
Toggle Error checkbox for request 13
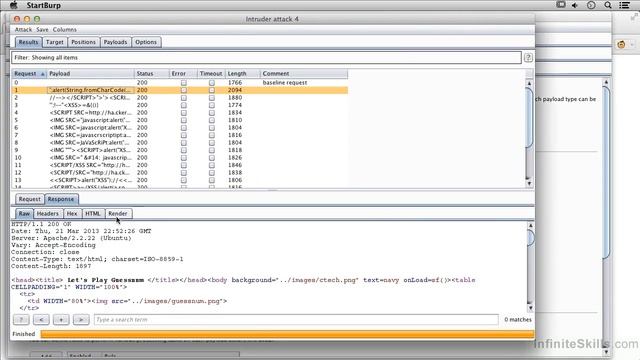pos(184,180)
